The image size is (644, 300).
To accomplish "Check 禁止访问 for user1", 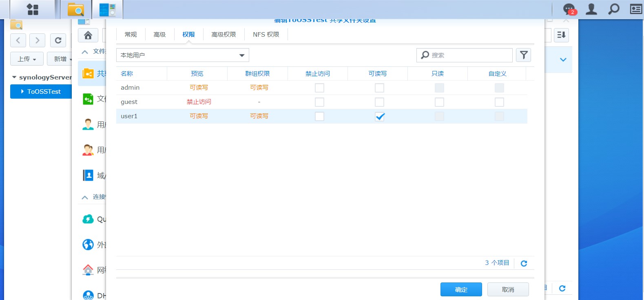I will pos(319,116).
